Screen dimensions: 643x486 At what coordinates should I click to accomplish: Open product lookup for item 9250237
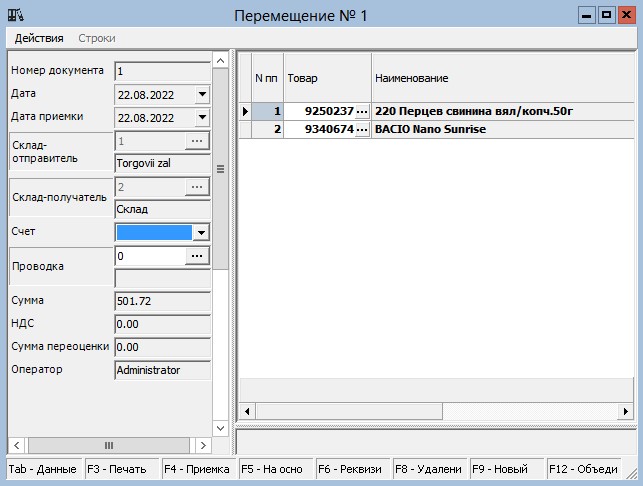pyautogui.click(x=362, y=110)
